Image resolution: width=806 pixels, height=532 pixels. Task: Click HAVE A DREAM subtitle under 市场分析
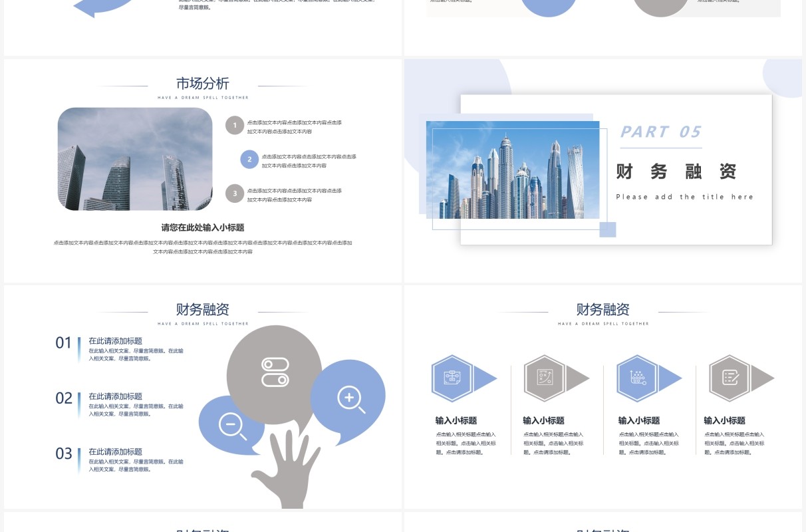pos(203,98)
